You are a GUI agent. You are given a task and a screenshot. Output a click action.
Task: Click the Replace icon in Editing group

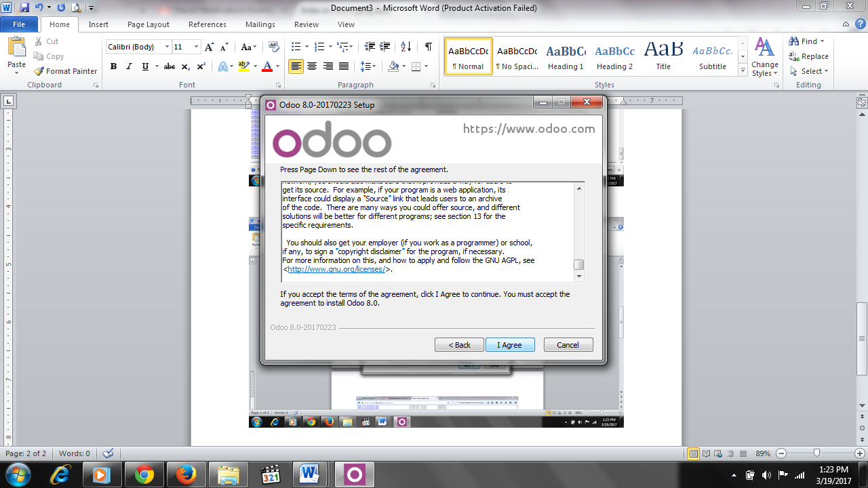(809, 56)
